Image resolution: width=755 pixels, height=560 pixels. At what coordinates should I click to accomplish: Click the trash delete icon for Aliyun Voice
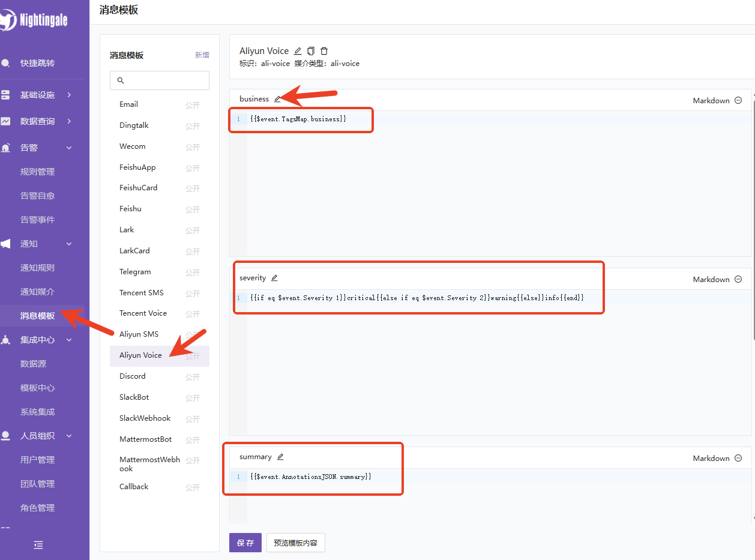coord(324,51)
